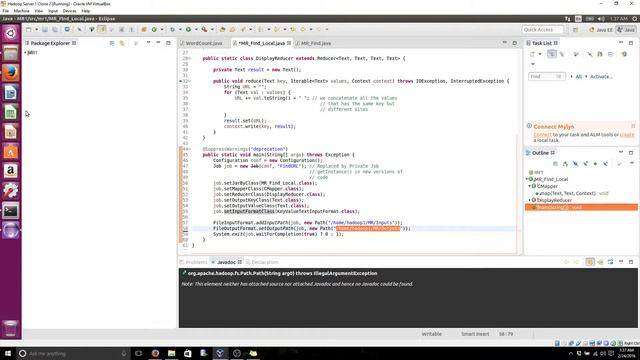Open the External Tools dropdown arrow
Image resolution: width=640 pixels, height=360 pixels.
pyautogui.click(x=212, y=29)
